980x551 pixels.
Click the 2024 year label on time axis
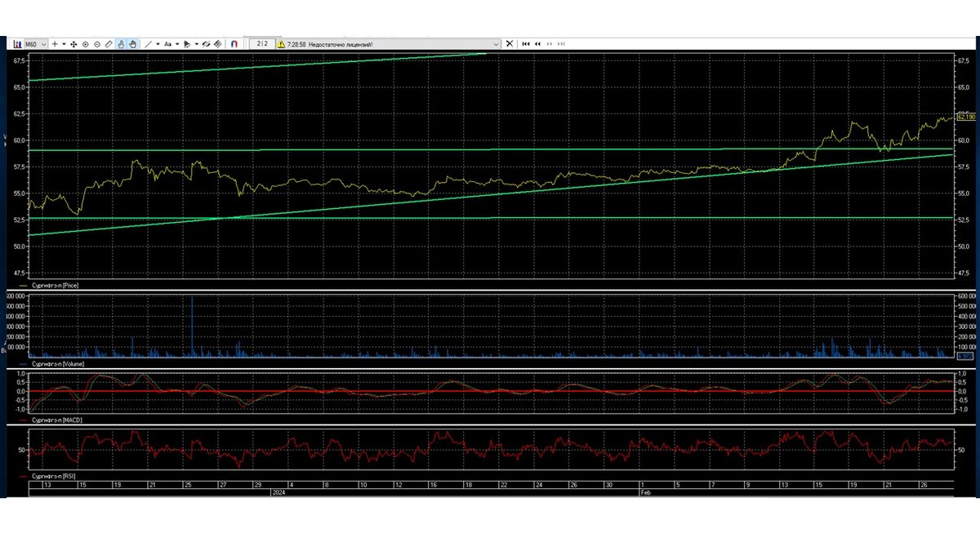pyautogui.click(x=280, y=494)
